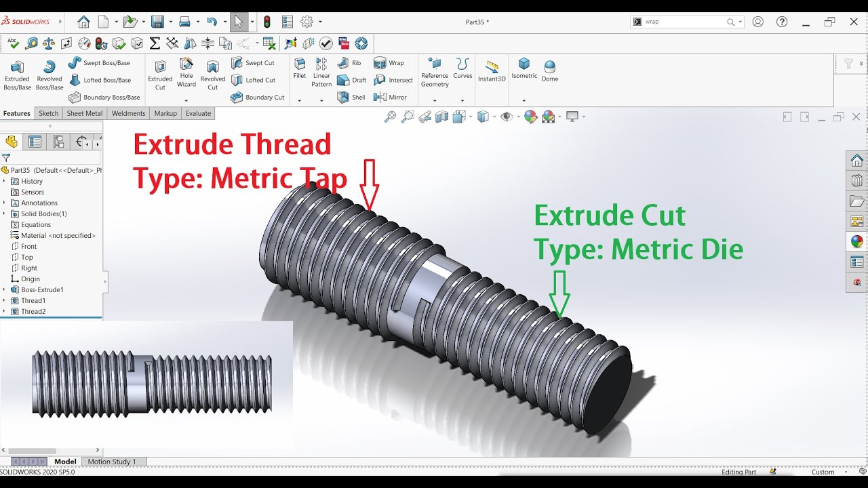Click the Zoom to Fit icon
The image size is (868, 488).
click(390, 117)
